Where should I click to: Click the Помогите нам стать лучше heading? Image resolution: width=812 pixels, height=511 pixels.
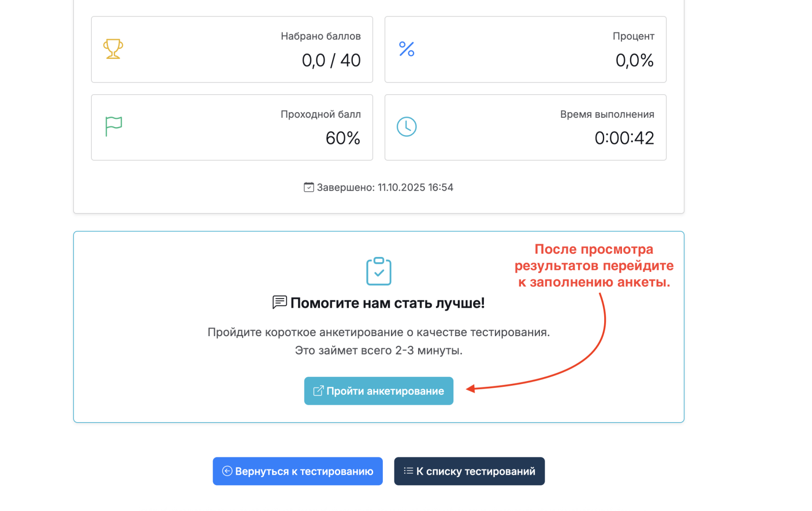click(387, 303)
